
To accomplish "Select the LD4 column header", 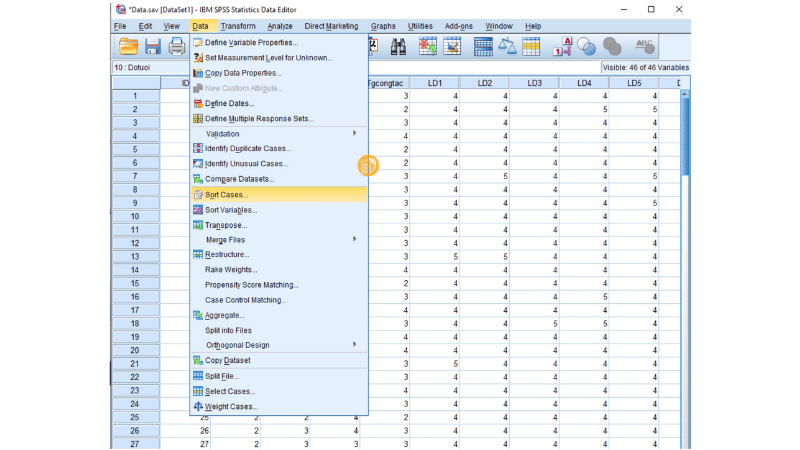I will pos(584,83).
